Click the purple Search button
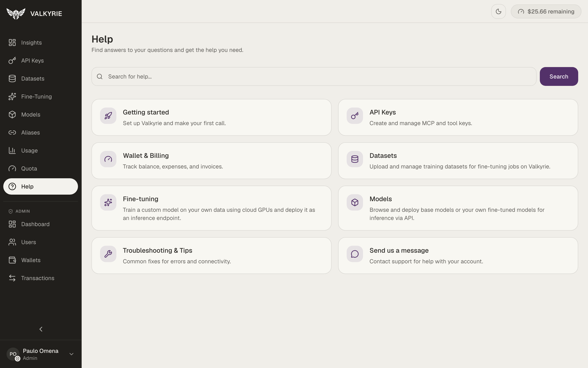This screenshot has height=368, width=588. (x=559, y=76)
